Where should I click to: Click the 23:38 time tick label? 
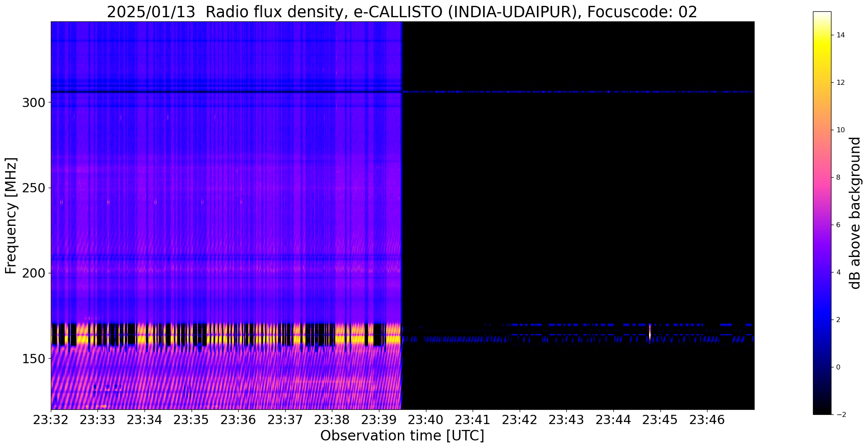tap(332, 420)
